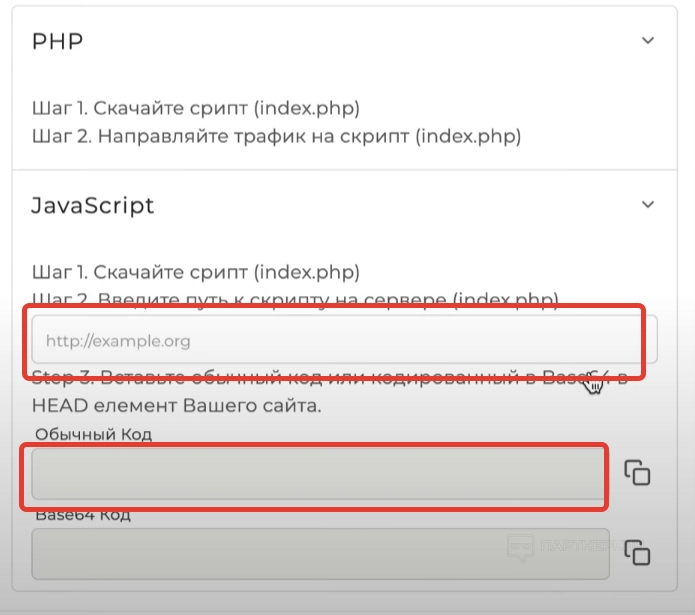Click JavaScript step 2 enter path text
This screenshot has width=695, height=615.
click(x=295, y=298)
